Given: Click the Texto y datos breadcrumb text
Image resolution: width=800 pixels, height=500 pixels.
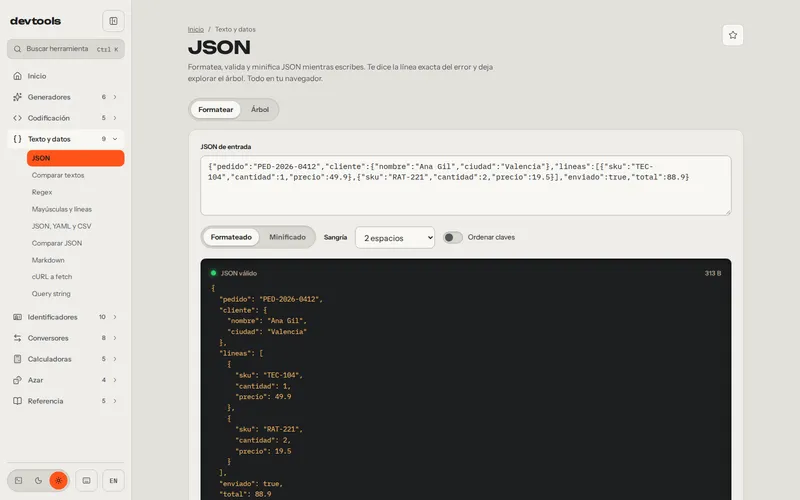Looking at the screenshot, I should (x=235, y=30).
